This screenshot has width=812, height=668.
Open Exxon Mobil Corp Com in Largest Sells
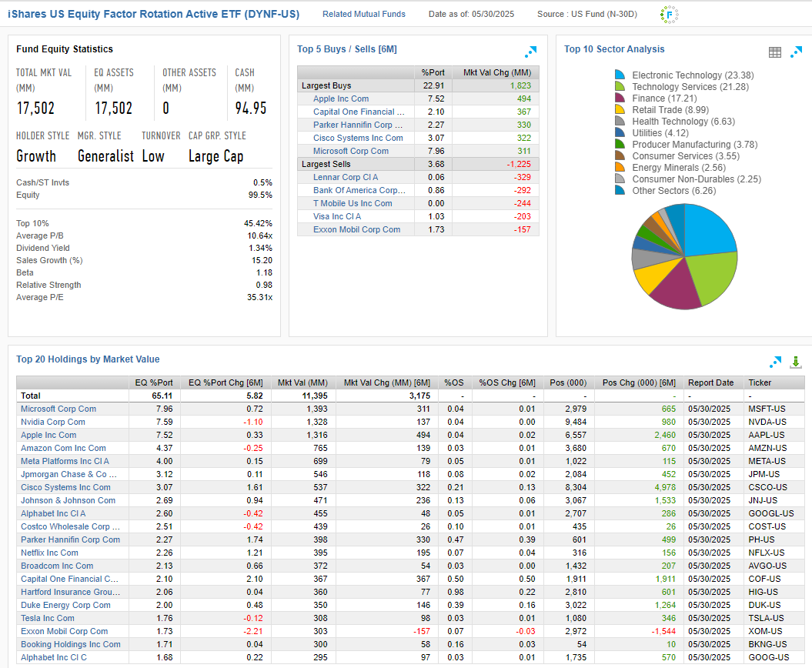(357, 229)
